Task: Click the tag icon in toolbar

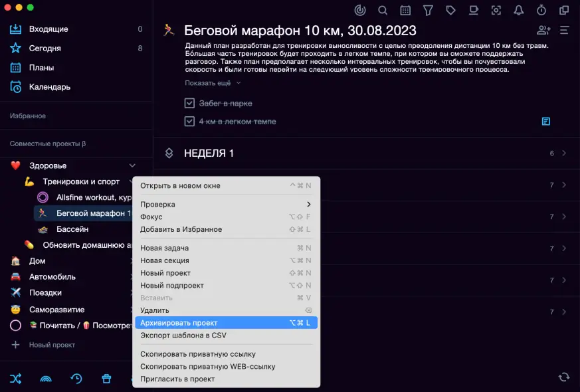Action: coord(450,10)
